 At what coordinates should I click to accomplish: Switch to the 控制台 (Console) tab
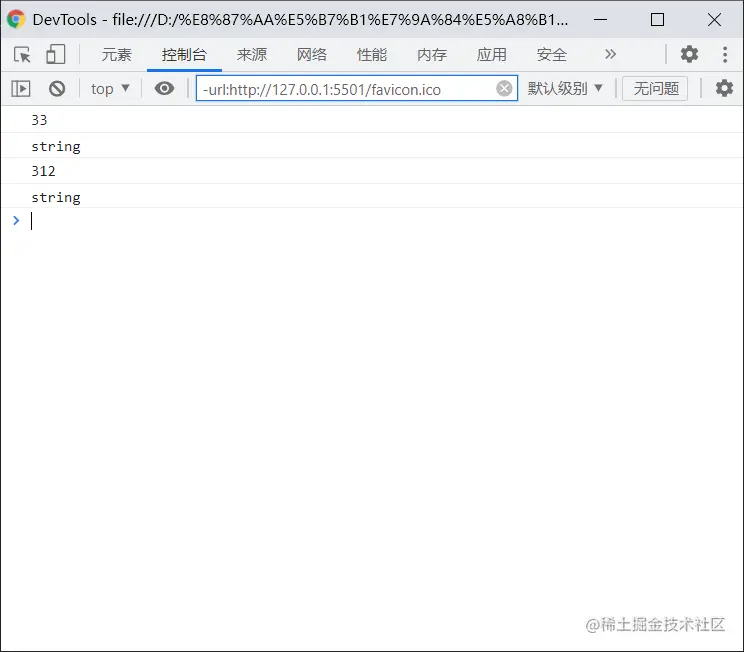click(184, 55)
